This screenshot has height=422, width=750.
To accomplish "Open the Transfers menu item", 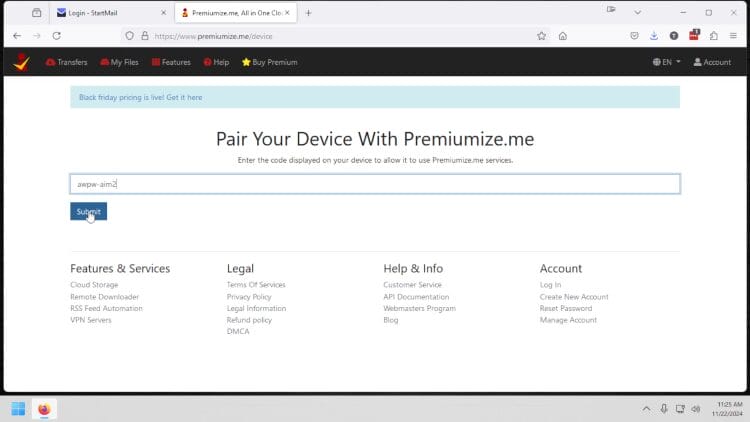I will (66, 62).
